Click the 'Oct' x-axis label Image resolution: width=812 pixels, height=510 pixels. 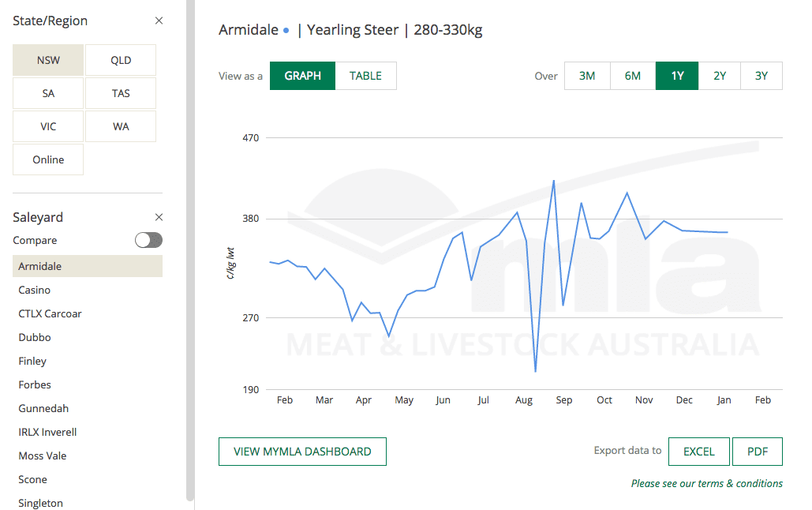tap(604, 400)
